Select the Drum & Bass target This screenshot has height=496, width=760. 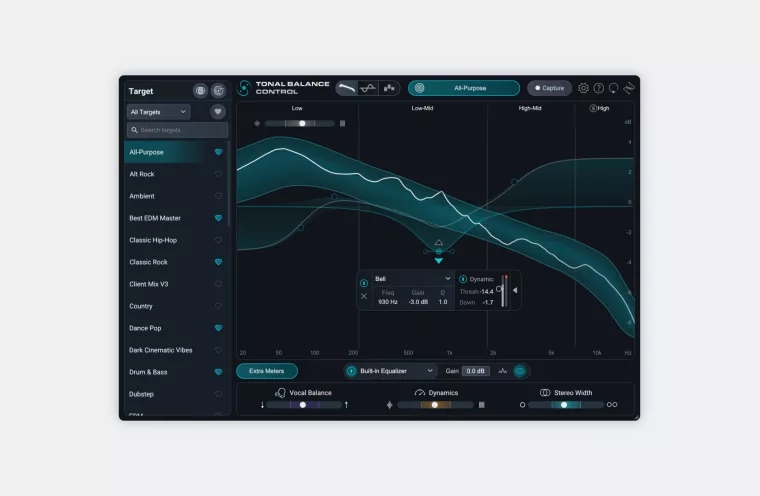(175, 372)
